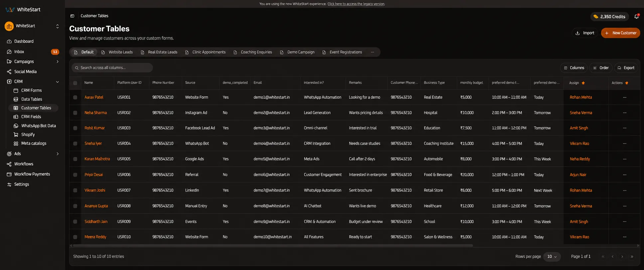Switch to the Real Estate Leads tab
644x270 pixels.
(159, 52)
